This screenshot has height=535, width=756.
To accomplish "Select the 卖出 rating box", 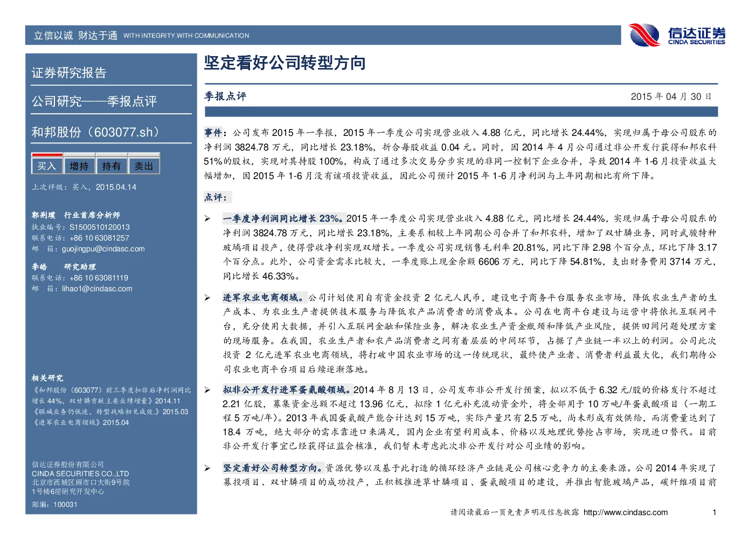I will (144, 166).
